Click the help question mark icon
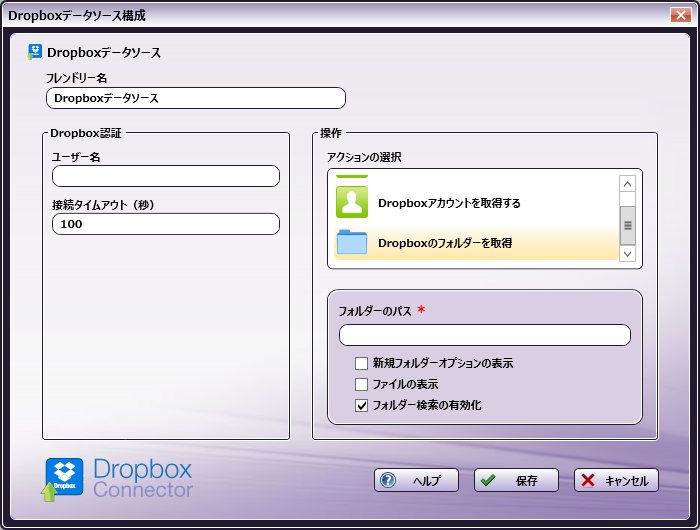This screenshot has width=700, height=530. (388, 480)
